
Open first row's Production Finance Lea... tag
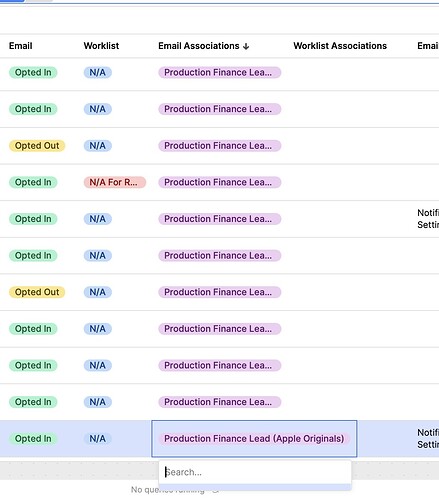point(219,72)
